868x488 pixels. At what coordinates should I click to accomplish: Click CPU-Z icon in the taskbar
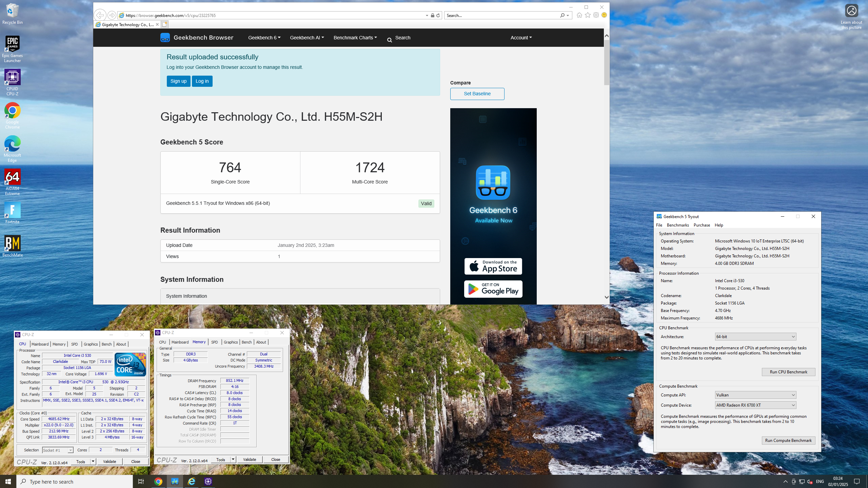(208, 482)
